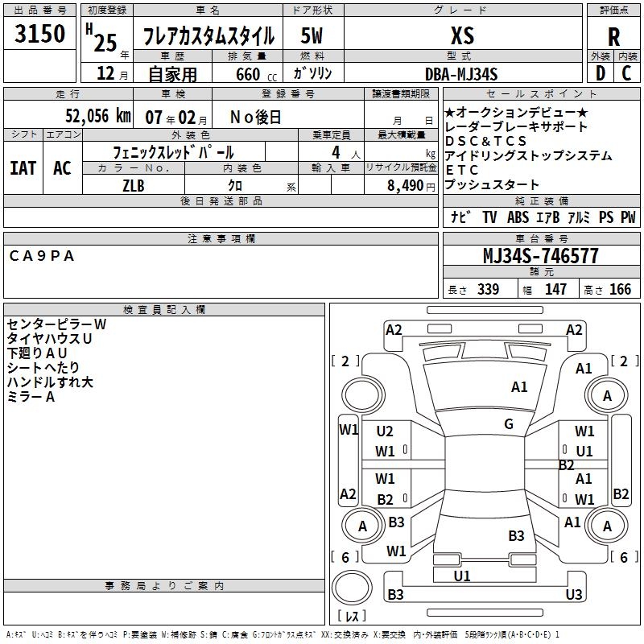Click the A1 mark on the hood
This screenshot has width=644, height=644.
point(519,387)
